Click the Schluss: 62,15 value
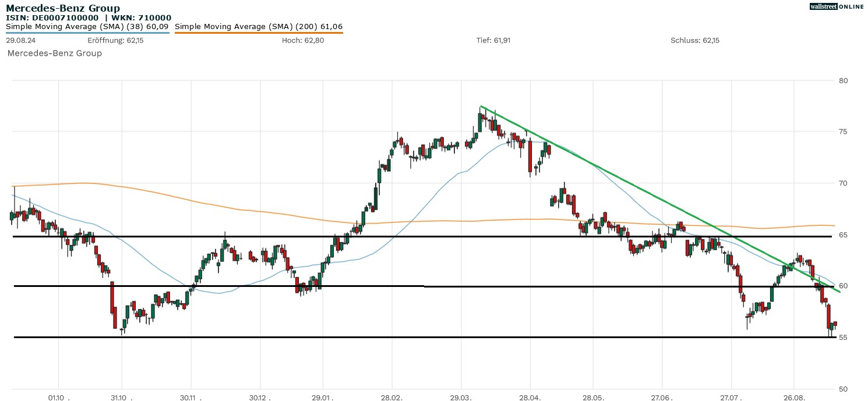 pos(696,41)
